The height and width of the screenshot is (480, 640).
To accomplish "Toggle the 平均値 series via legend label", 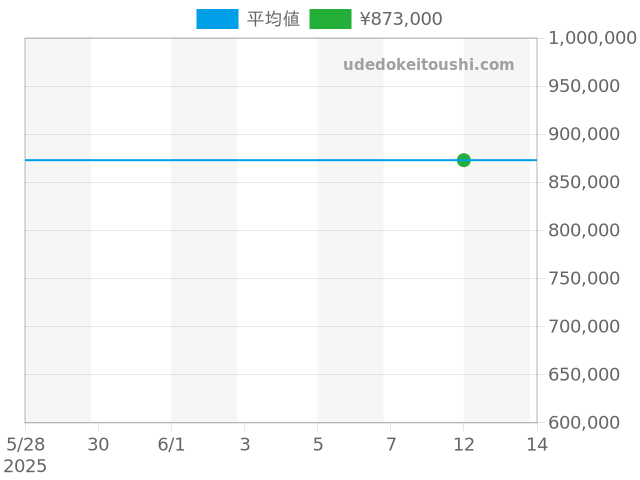I will point(273,19).
